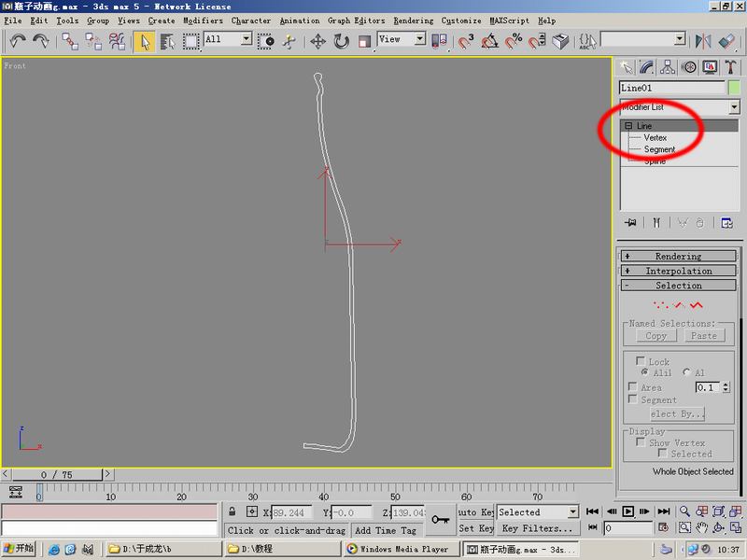Toggle the Selection Lock padlock
Image resolution: width=747 pixels, height=560 pixels.
[x=232, y=511]
